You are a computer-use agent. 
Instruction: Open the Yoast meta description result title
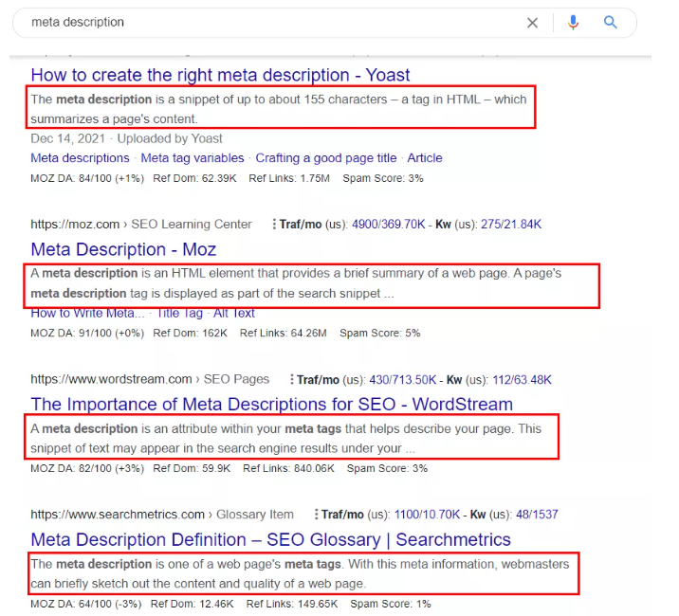220,75
